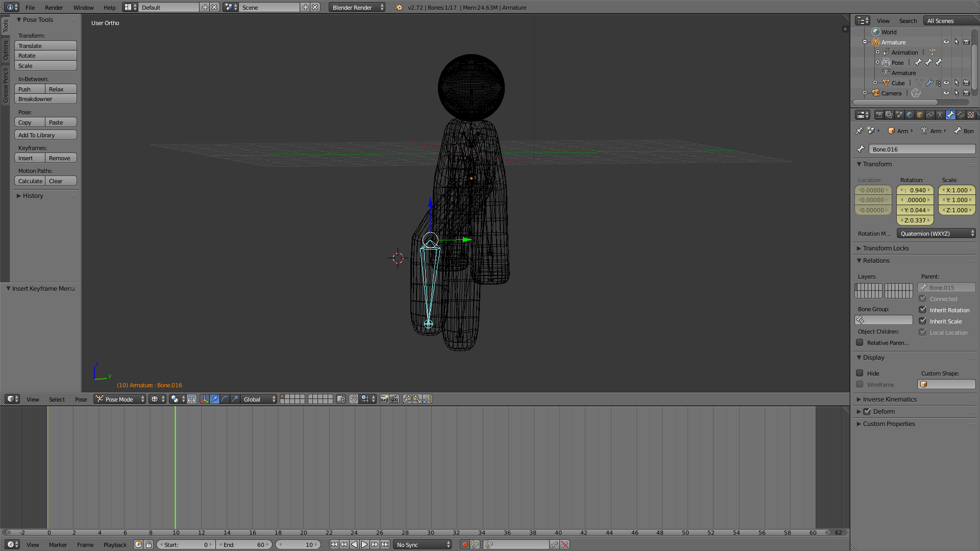980x551 pixels.
Task: Expand the Inverse Kinematics panel
Action: point(890,399)
